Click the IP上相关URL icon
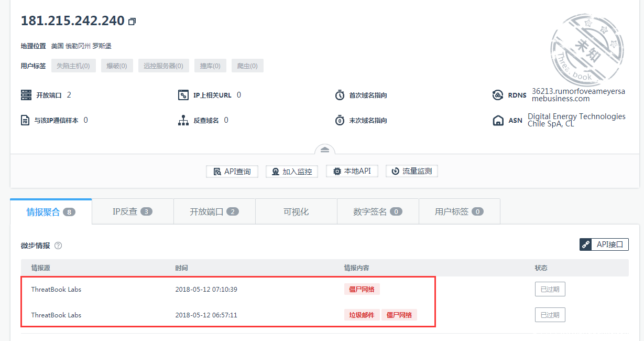Viewport: 644px width, 341px height. (x=183, y=95)
